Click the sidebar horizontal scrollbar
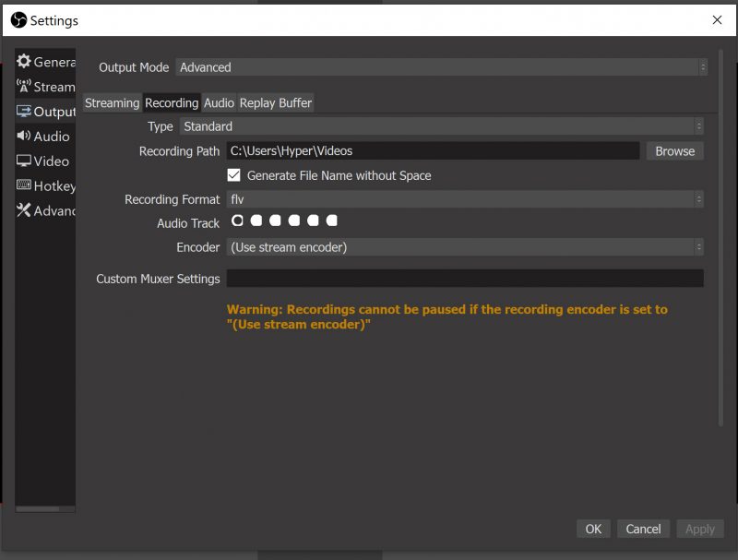The image size is (738, 560). [39, 508]
